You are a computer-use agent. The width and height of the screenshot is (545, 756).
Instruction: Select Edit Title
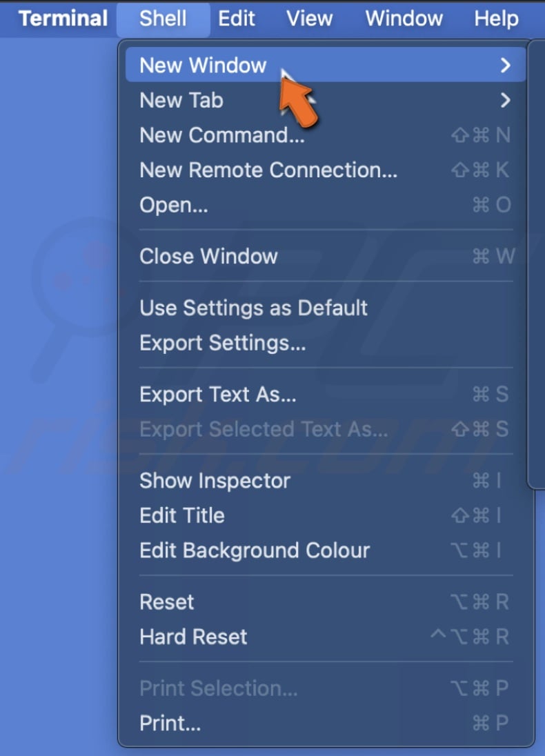coord(182,515)
